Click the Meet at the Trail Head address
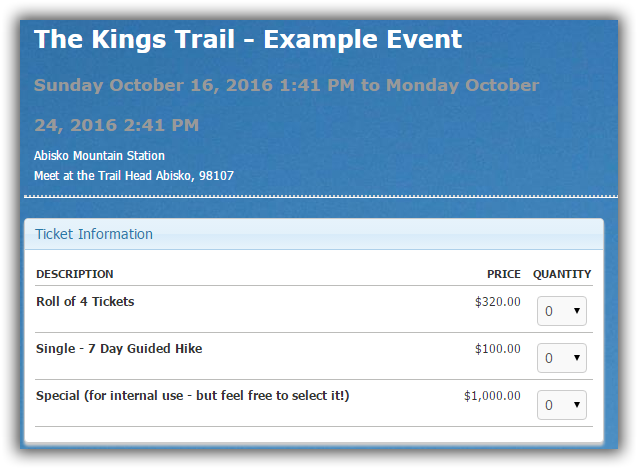 [134, 176]
